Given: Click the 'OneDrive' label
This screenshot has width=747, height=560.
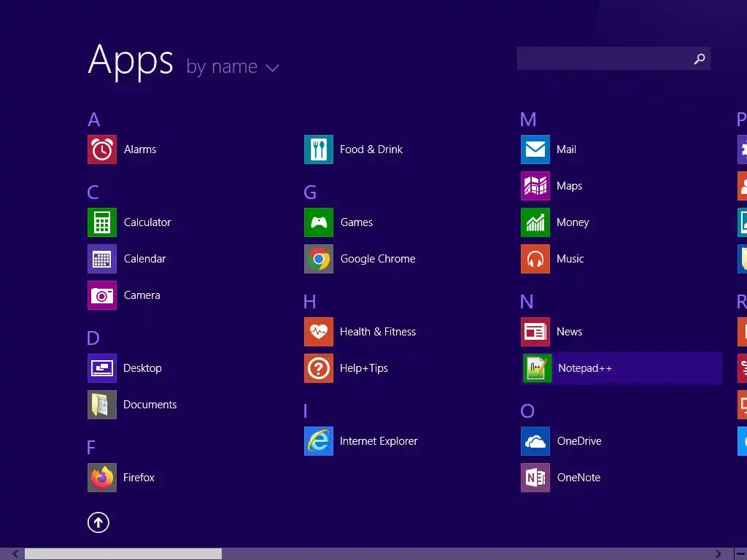Looking at the screenshot, I should (x=579, y=441).
